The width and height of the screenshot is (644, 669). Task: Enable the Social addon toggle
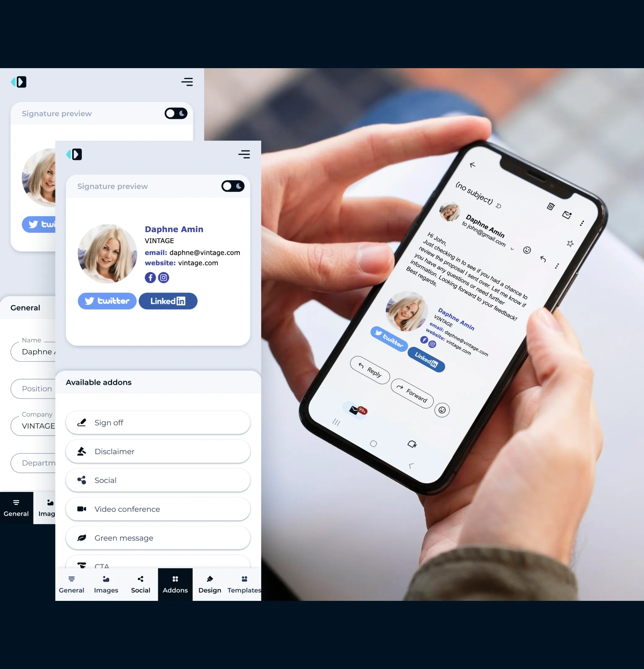coord(158,480)
